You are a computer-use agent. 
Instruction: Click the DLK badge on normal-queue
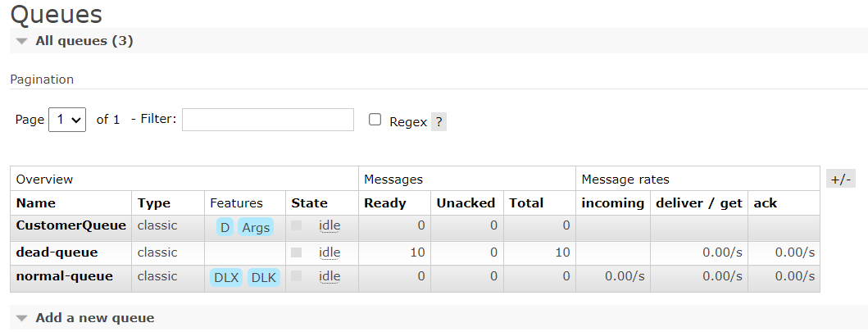(263, 278)
